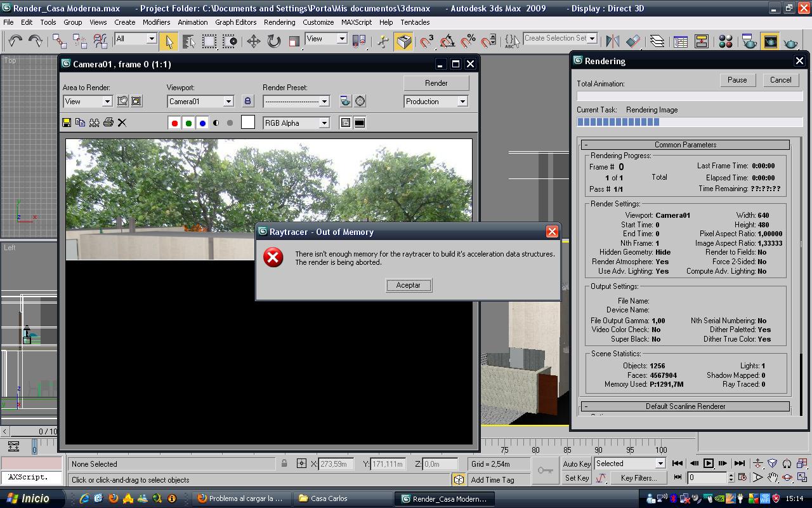812x508 pixels.
Task: Open the Graph Editors menu
Action: pyautogui.click(x=235, y=22)
